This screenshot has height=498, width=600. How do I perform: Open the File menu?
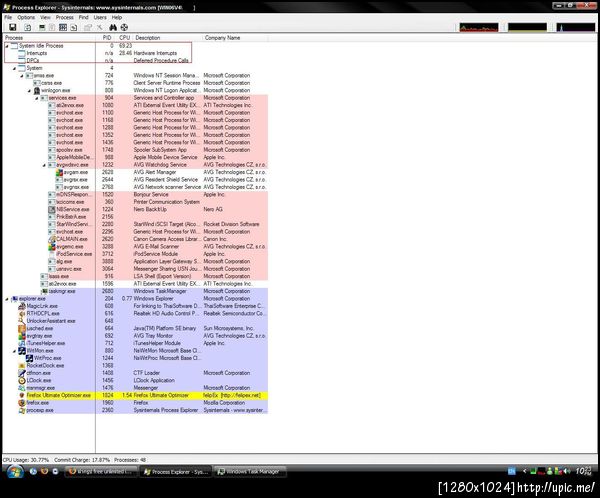point(8,18)
